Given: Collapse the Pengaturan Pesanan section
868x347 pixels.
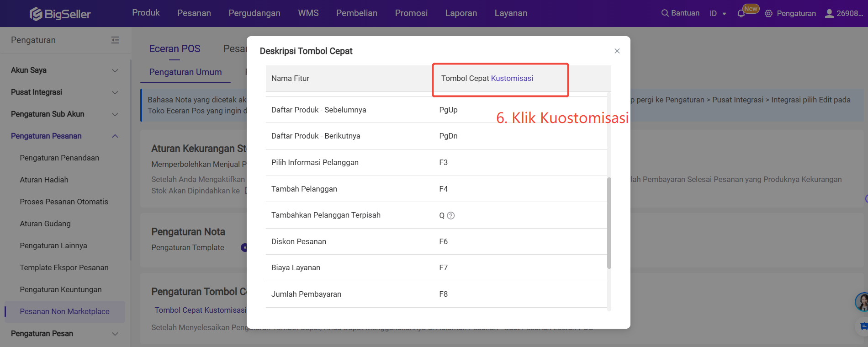Looking at the screenshot, I should click(115, 136).
